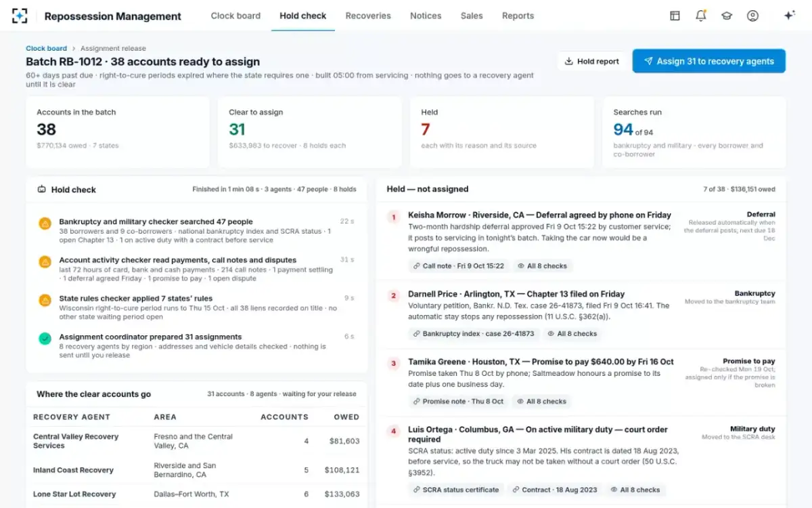Open the user profile icon
The height and width of the screenshot is (508, 812).
click(x=752, y=16)
